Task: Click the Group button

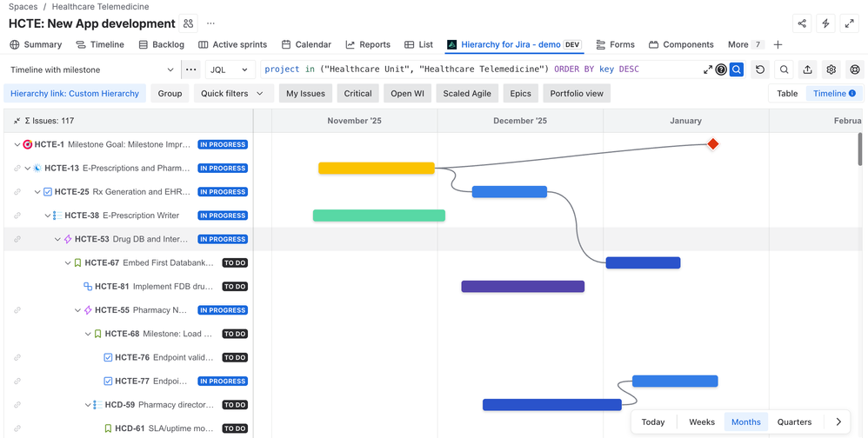Action: (x=170, y=94)
